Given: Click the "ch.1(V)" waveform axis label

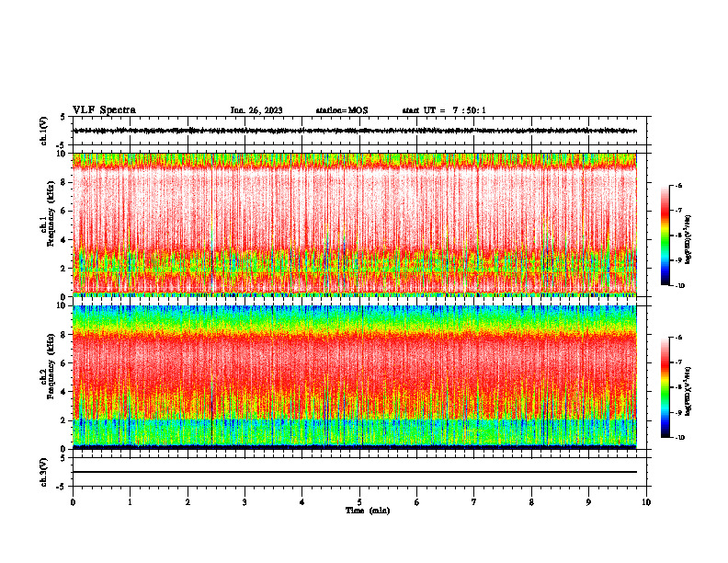Looking at the screenshot, I should click(x=44, y=131).
